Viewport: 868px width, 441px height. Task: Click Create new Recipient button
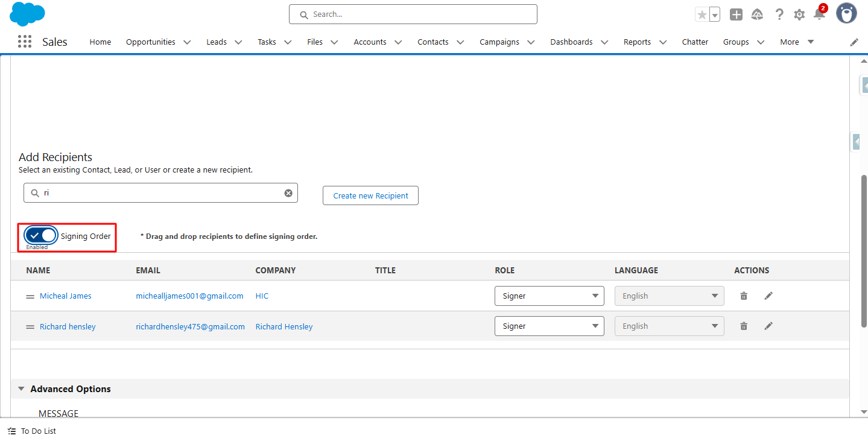(x=370, y=195)
